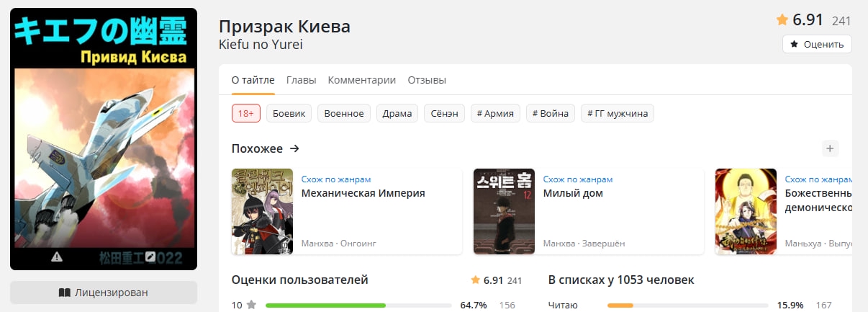The height and width of the screenshot is (312, 868).
Task: Select the О тайтле tab
Action: (253, 80)
